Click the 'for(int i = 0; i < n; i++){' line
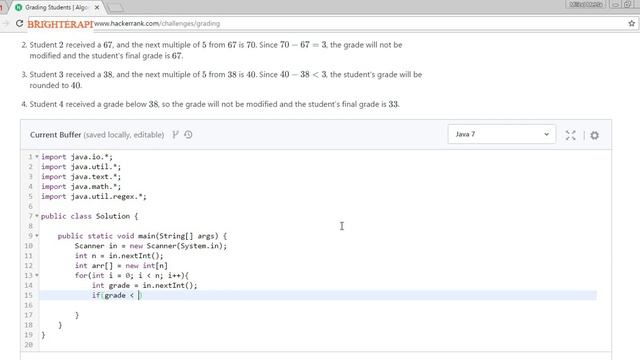The image size is (640, 360). pos(132,276)
